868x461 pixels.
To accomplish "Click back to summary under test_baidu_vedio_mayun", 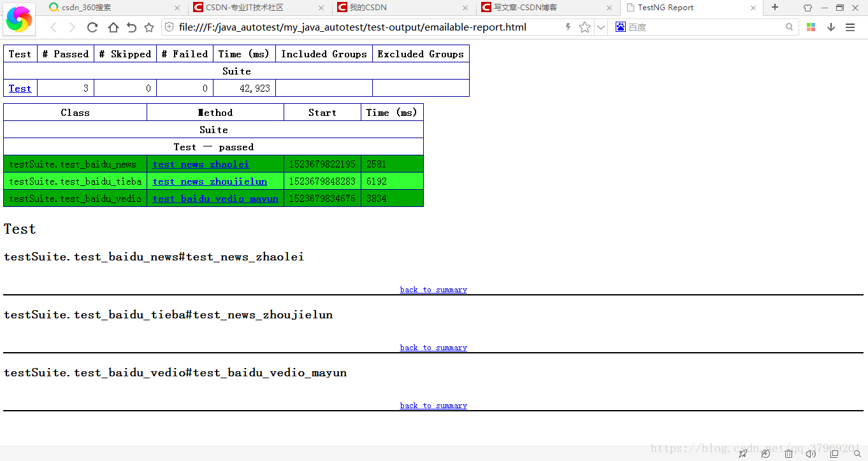I will pyautogui.click(x=433, y=406).
